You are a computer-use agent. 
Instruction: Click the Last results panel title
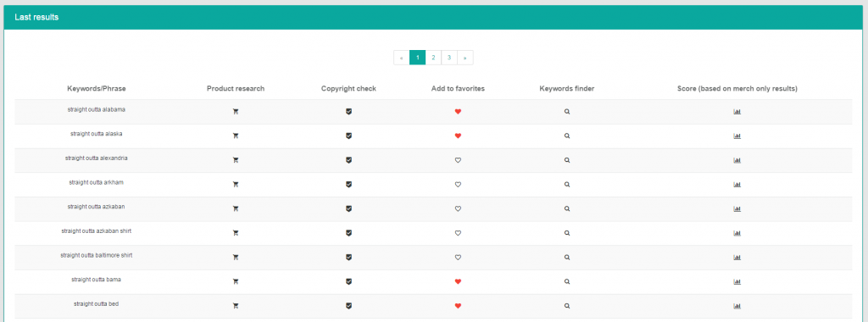[x=36, y=17]
